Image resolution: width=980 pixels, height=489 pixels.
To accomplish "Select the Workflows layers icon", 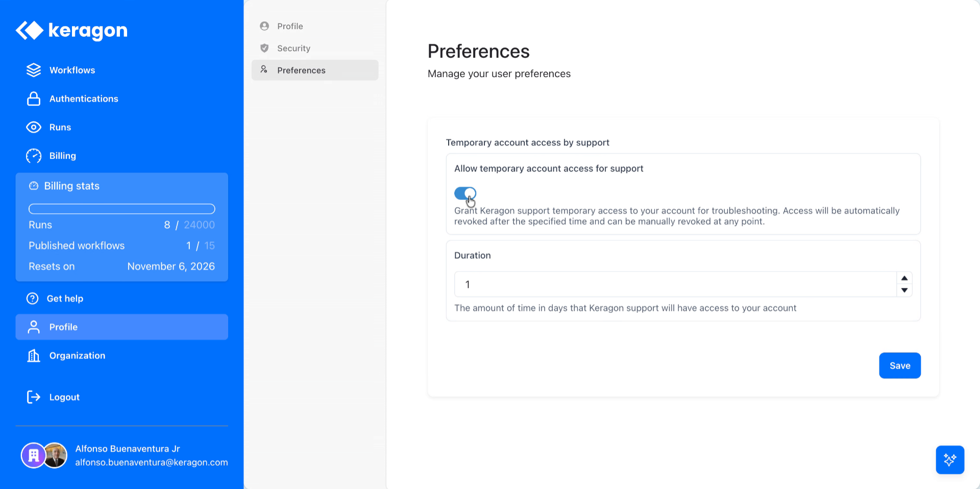I will [33, 70].
